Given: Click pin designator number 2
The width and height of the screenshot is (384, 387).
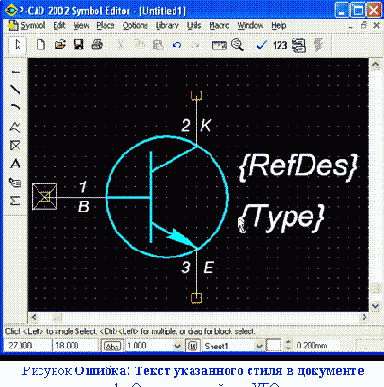Looking at the screenshot, I should click(x=186, y=126).
